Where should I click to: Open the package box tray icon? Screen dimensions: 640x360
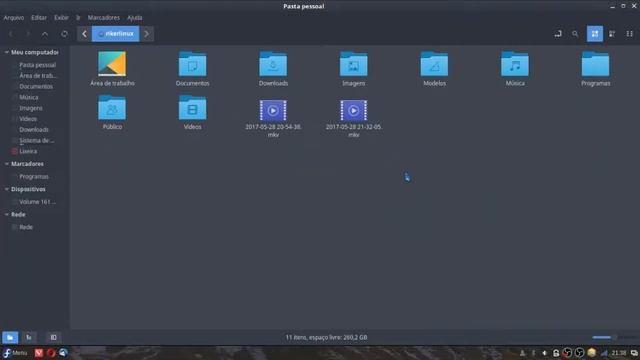591,352
